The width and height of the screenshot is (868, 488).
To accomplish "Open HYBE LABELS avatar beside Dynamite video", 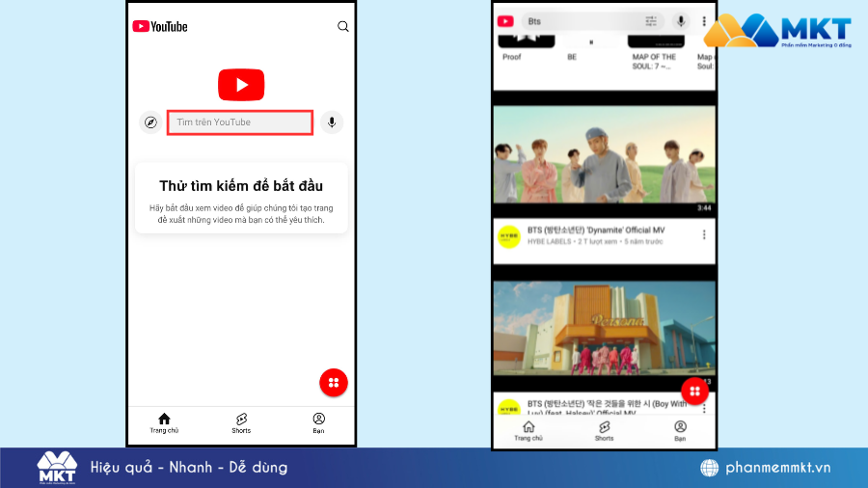I will point(508,237).
